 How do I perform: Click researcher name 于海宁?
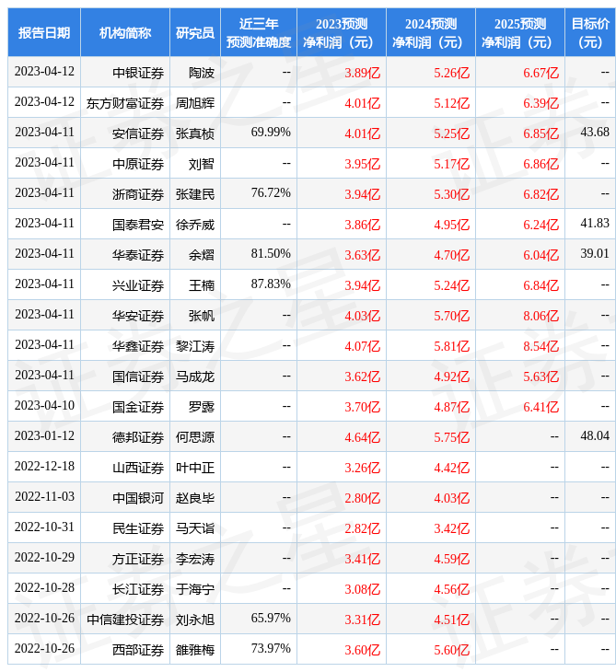click(195, 589)
